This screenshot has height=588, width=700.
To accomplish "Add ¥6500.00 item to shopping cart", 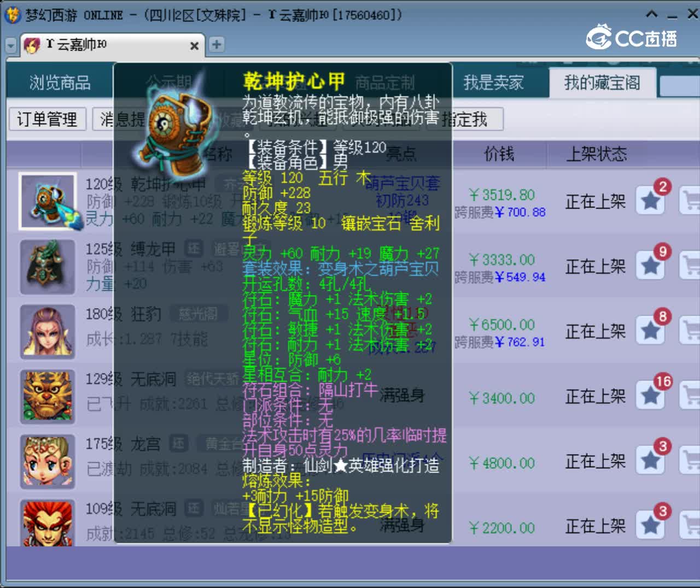I will click(690, 331).
